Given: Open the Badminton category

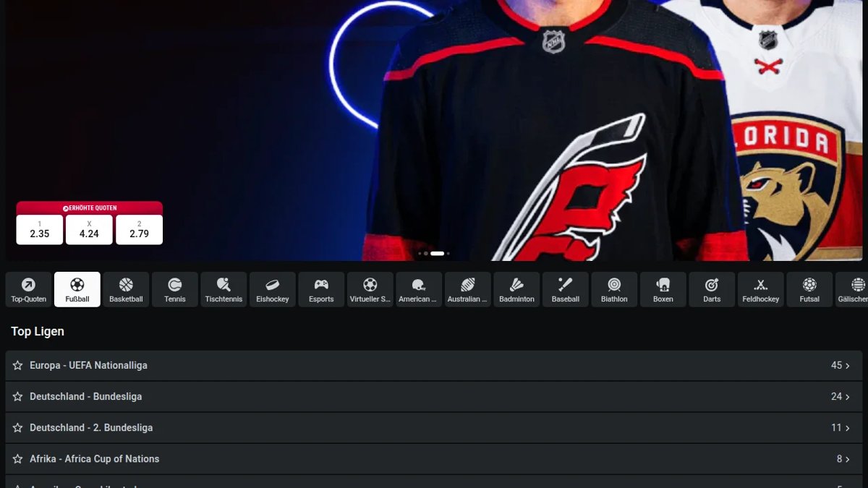Looking at the screenshot, I should [516, 289].
